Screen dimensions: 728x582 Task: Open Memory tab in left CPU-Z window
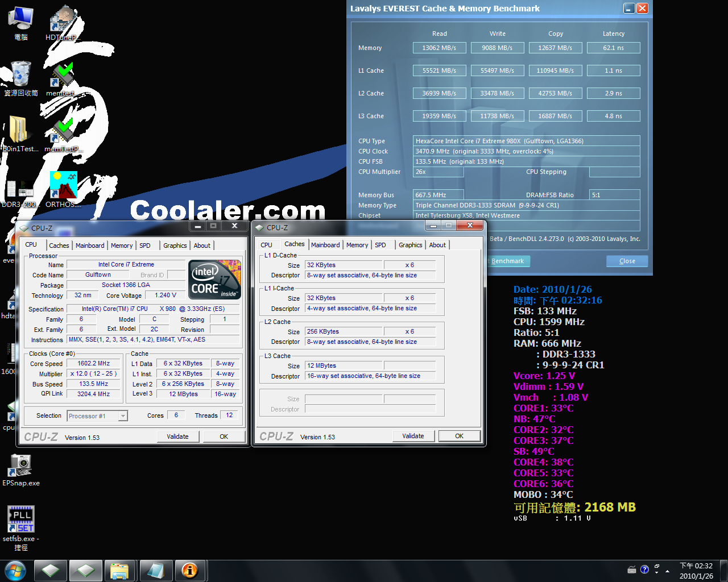pos(122,246)
